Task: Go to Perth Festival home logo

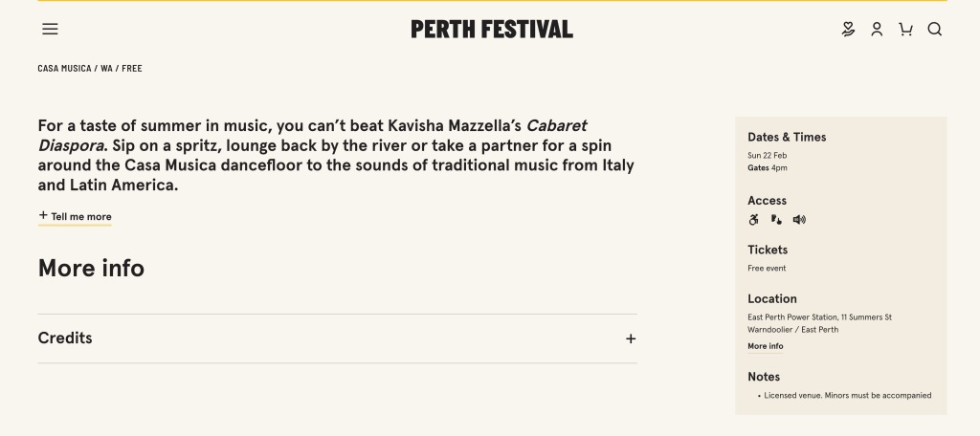Action: 492,29
